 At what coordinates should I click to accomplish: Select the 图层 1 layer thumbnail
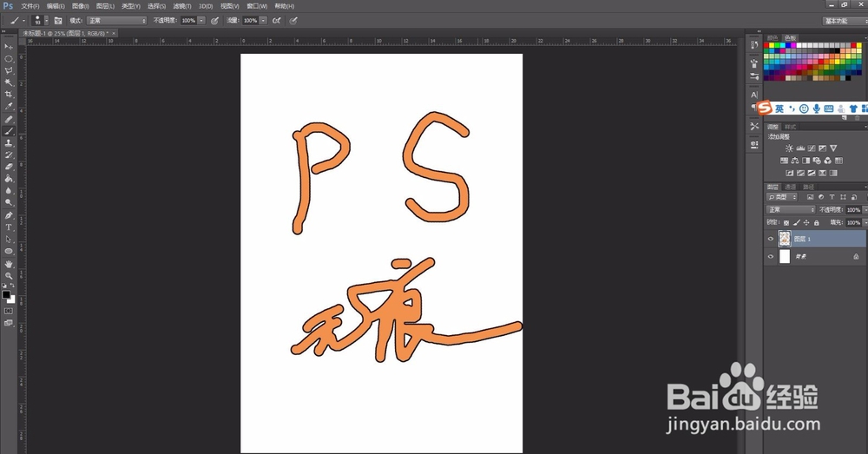click(785, 239)
